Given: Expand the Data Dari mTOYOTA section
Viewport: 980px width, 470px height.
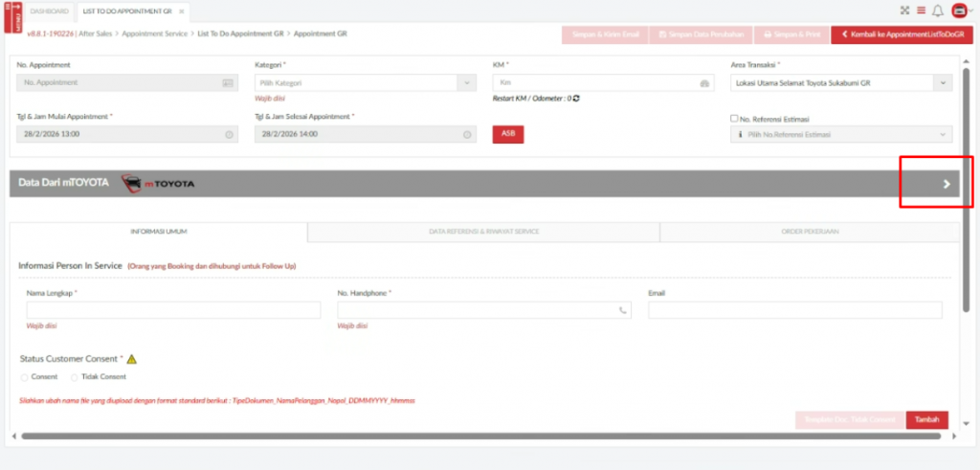Looking at the screenshot, I should [x=947, y=184].
